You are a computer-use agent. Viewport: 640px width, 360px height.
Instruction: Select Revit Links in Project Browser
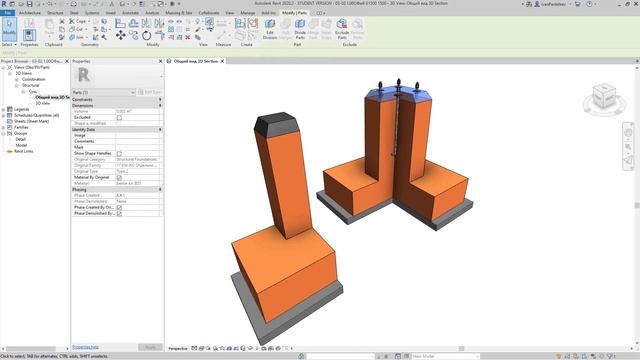(x=24, y=151)
